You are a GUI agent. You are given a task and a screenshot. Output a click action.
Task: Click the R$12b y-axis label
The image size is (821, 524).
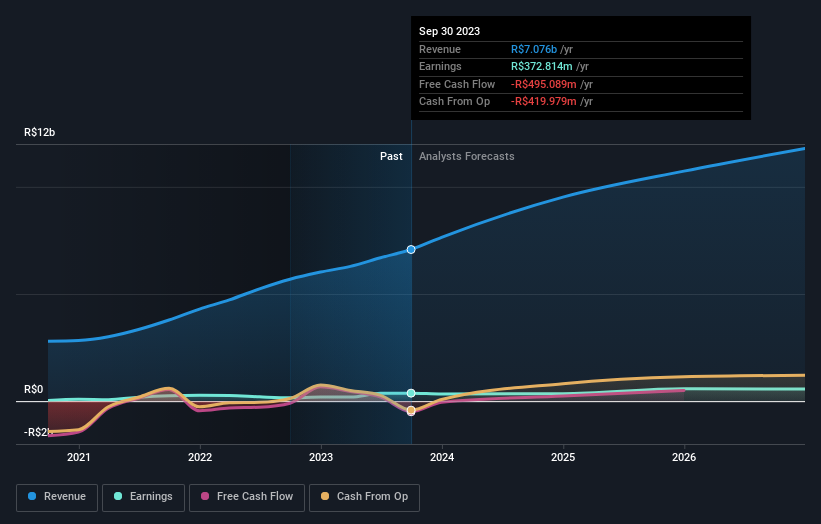(39, 132)
